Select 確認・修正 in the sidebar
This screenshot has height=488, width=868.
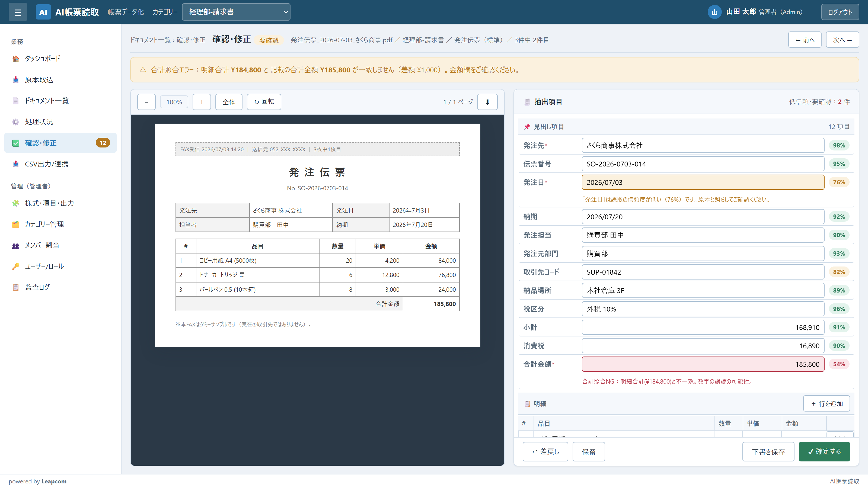click(x=60, y=143)
